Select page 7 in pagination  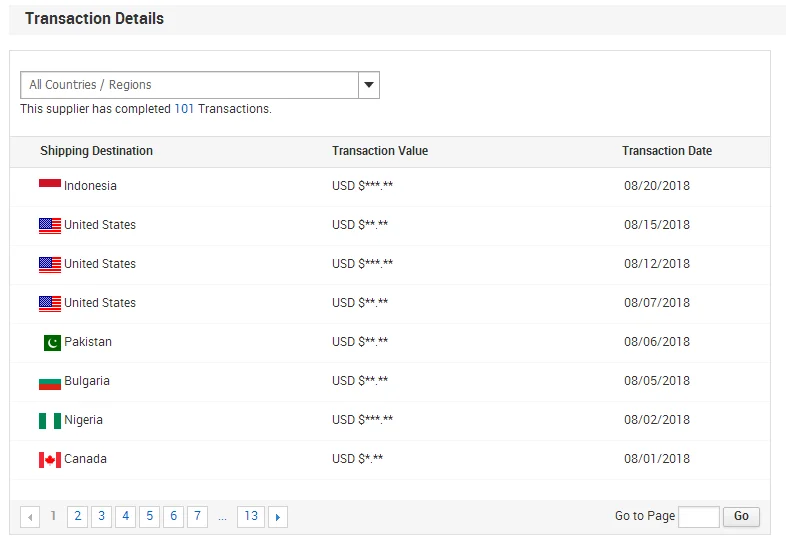click(198, 516)
